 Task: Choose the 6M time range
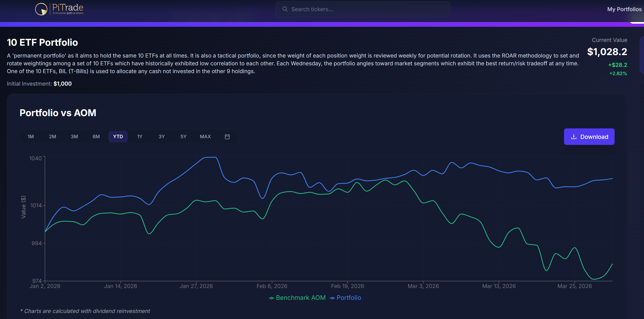pyautogui.click(x=96, y=137)
